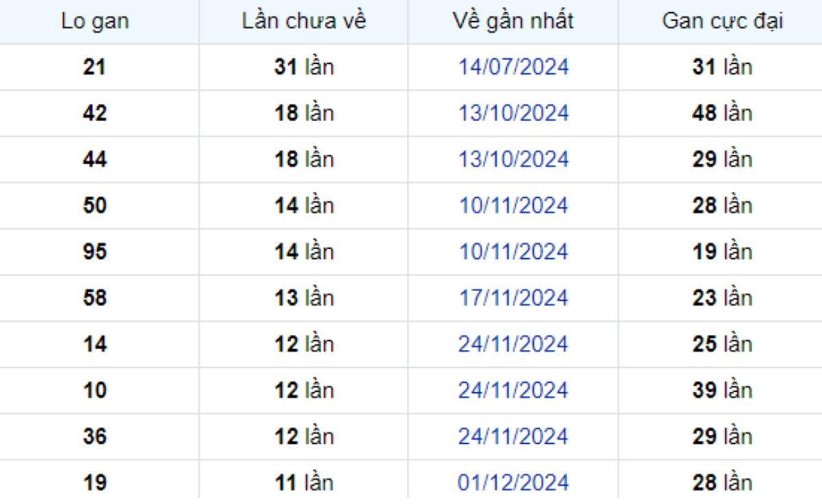822x504 pixels.
Task: Open the 24/11/2024 link for number 36
Action: [x=513, y=436]
